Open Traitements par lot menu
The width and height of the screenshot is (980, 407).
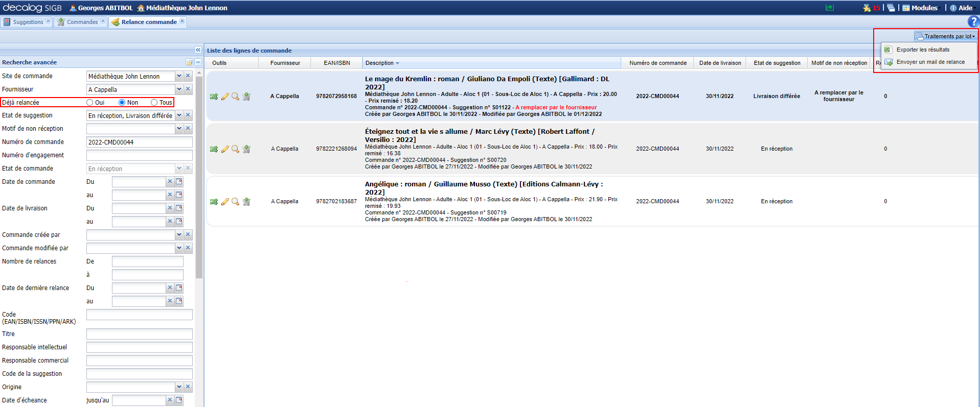coord(945,36)
